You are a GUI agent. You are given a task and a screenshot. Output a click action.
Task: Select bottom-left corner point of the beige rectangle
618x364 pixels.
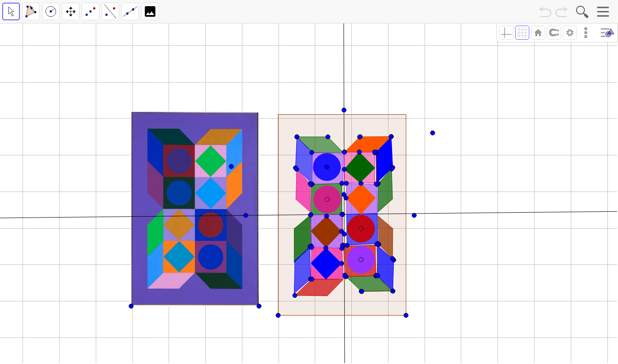point(278,315)
